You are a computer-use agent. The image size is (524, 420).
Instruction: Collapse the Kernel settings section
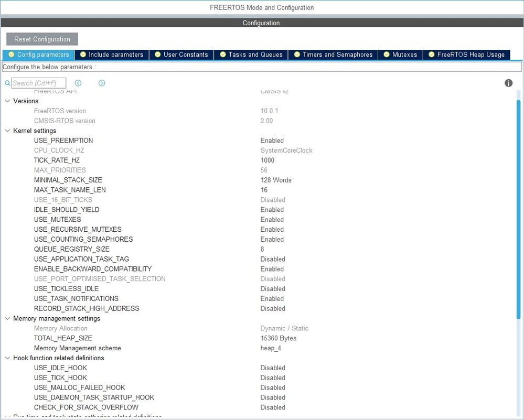7,131
